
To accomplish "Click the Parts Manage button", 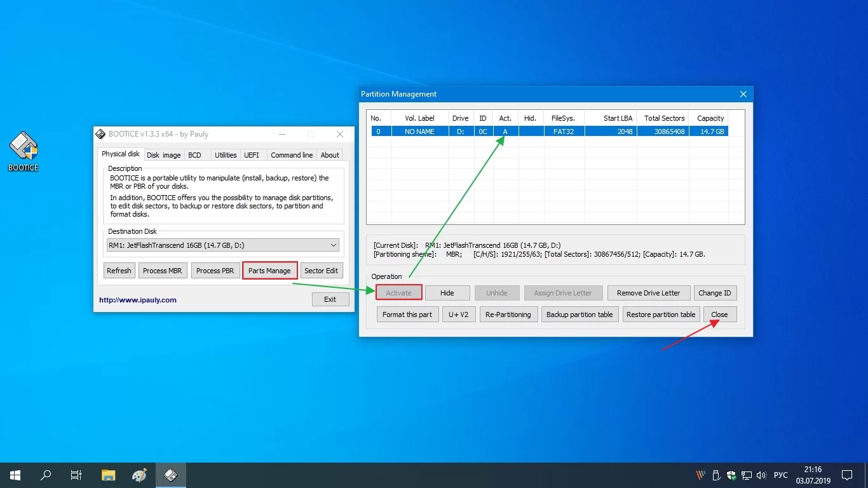I will [x=269, y=271].
